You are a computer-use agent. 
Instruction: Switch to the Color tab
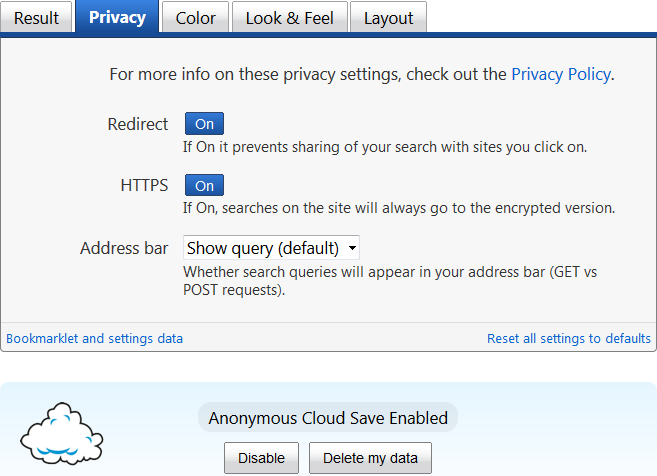point(195,17)
